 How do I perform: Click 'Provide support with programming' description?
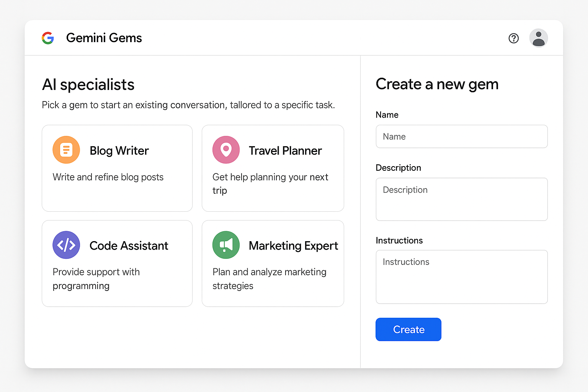[96, 279]
